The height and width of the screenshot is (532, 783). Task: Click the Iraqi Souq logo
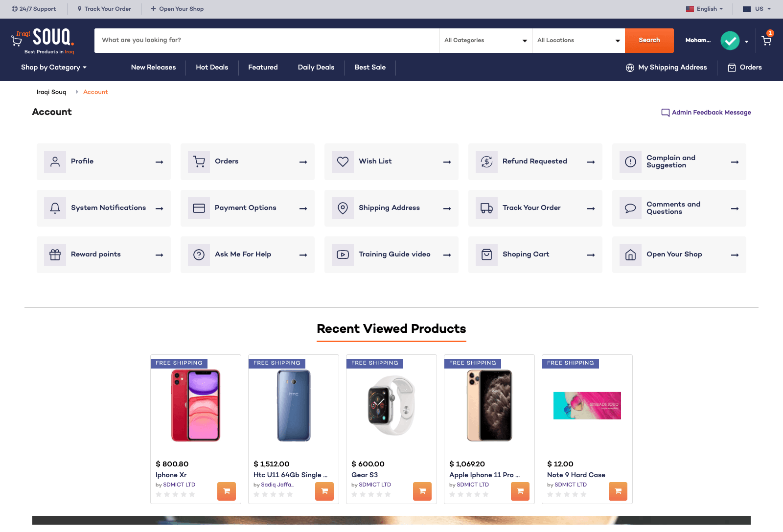point(43,41)
